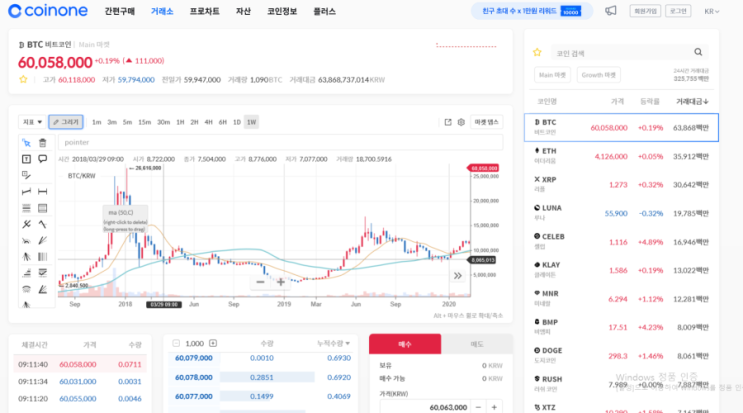Select DOGE row in coin list

(621, 355)
